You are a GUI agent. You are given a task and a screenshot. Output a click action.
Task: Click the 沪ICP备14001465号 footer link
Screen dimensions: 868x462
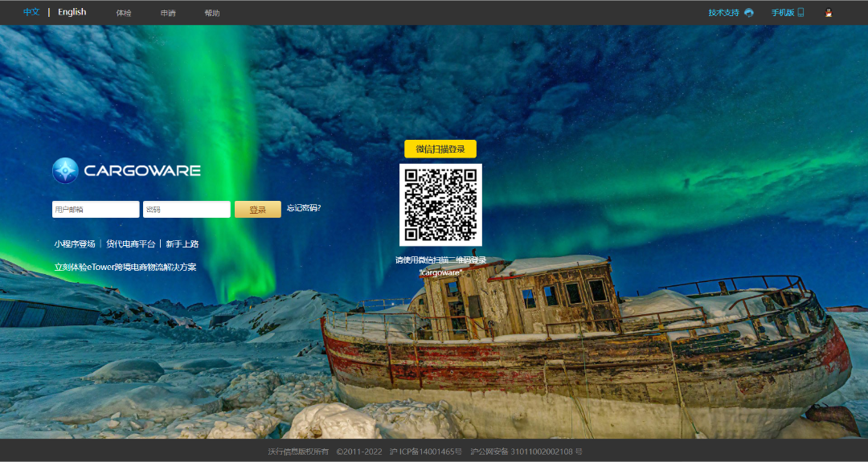click(426, 452)
